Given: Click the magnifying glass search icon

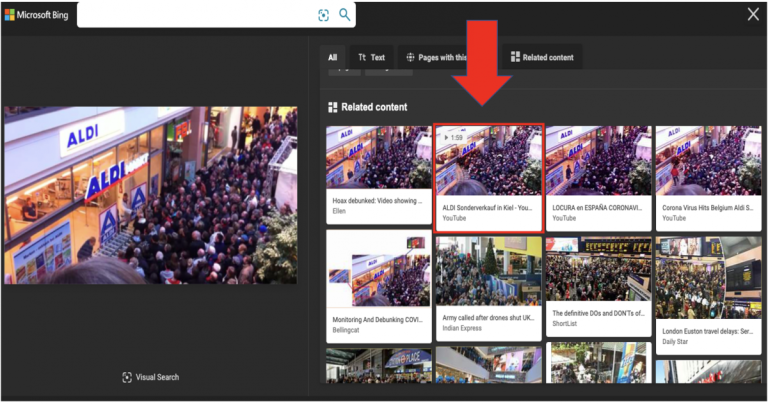Looking at the screenshot, I should (344, 15).
